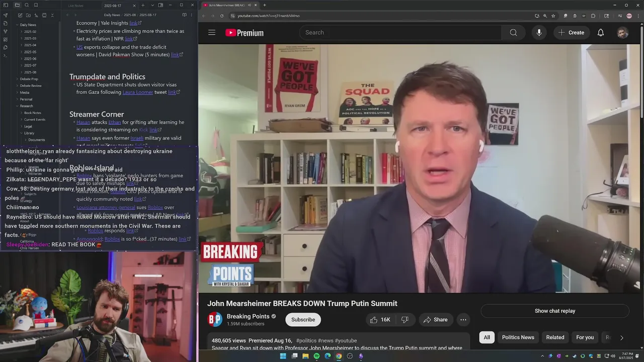Open Chrome extensions puzzle icon

click(593, 16)
